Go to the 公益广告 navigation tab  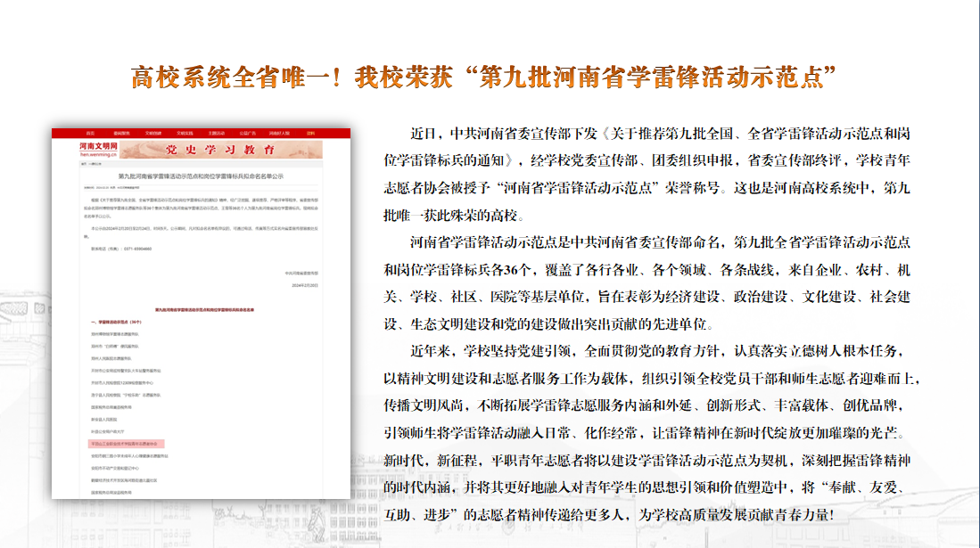[247, 133]
